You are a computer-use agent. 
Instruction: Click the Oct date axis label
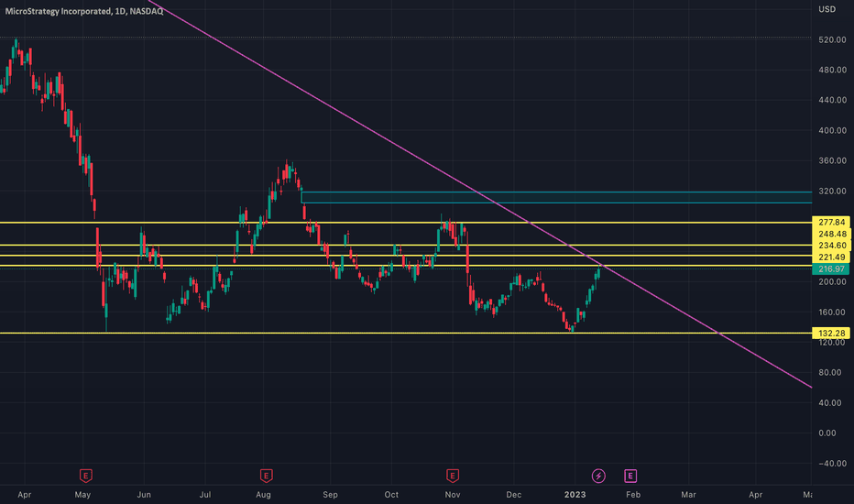[x=391, y=495]
